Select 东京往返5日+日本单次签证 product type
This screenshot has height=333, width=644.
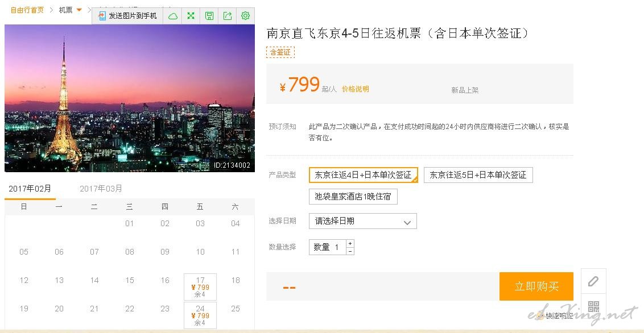(x=478, y=175)
